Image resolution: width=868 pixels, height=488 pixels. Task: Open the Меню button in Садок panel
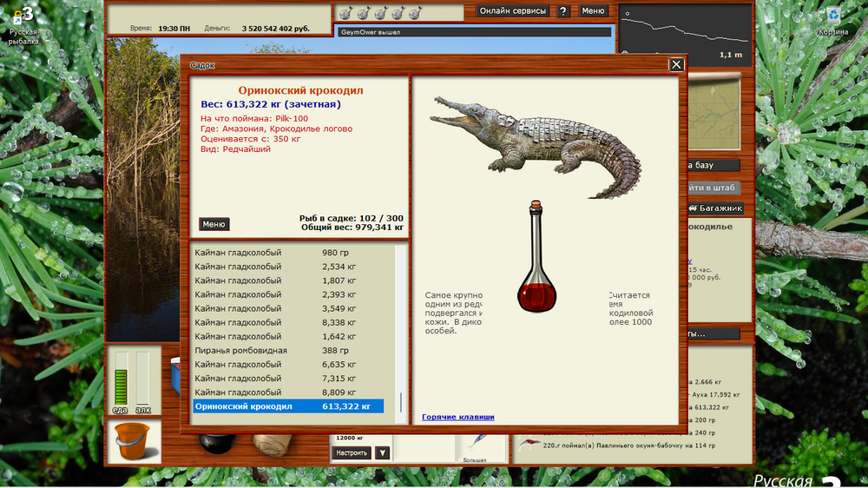click(x=214, y=224)
